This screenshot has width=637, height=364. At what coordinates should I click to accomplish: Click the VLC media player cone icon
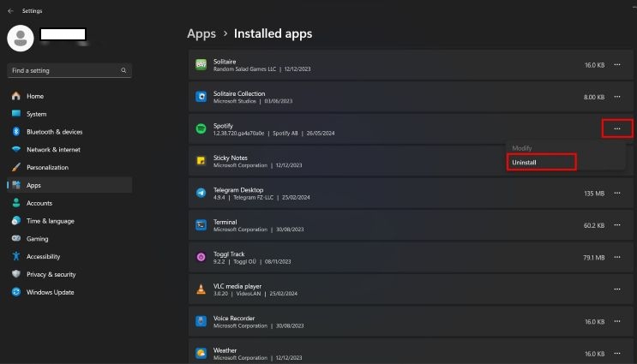pyautogui.click(x=201, y=289)
